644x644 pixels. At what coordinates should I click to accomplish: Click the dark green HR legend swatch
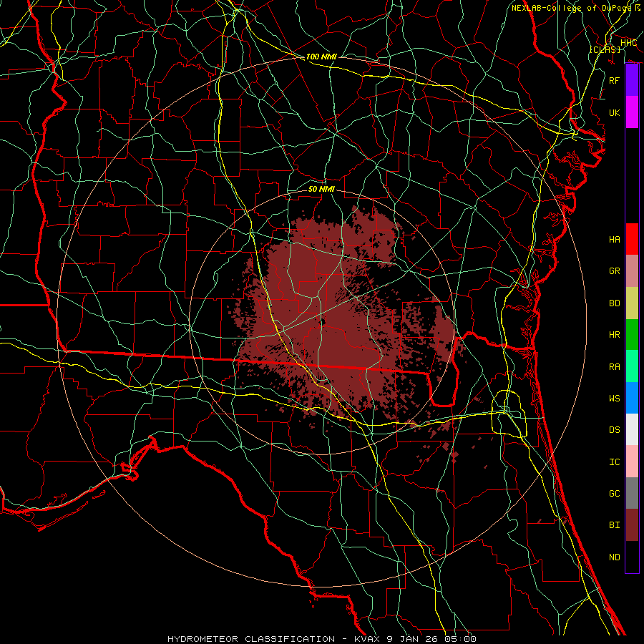[x=632, y=334]
